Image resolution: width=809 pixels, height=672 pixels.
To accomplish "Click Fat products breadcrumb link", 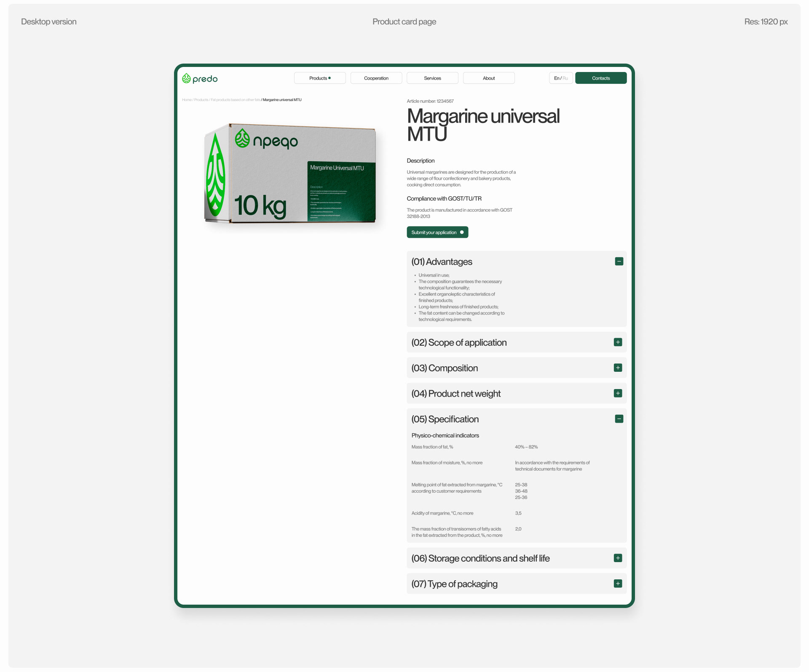I will (x=236, y=100).
